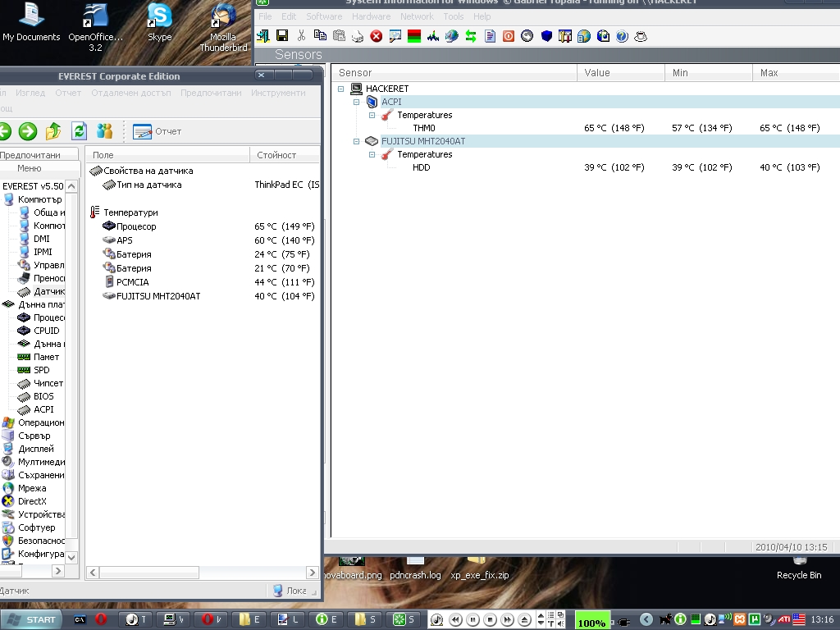This screenshot has height=630, width=840.
Task: Click the people users icon in EVEREST toolbar
Action: (104, 131)
